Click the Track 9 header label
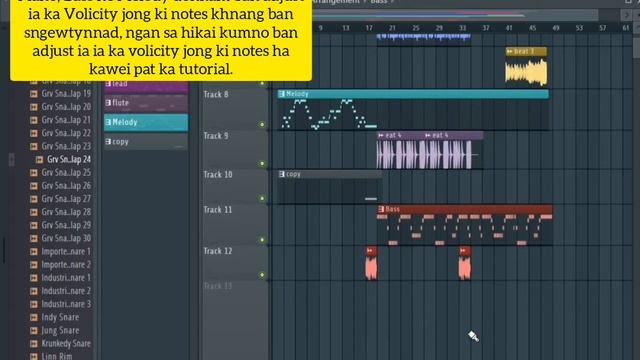640x360 pixels. coord(216,136)
